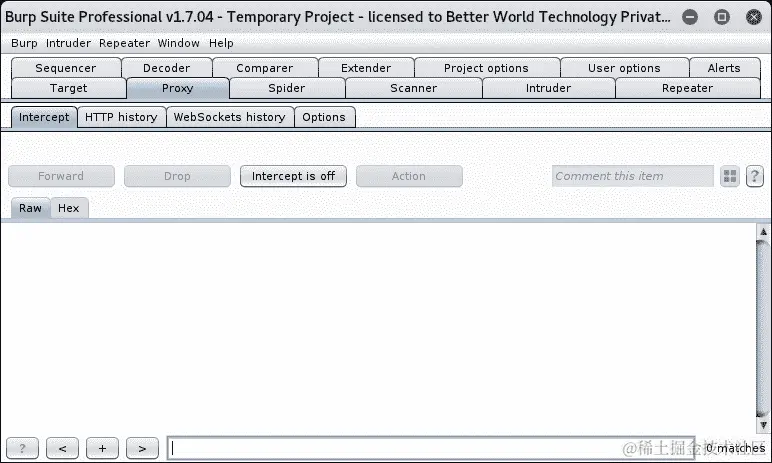Toggle the Intercept is off button
772x463 pixels.
coord(293,176)
